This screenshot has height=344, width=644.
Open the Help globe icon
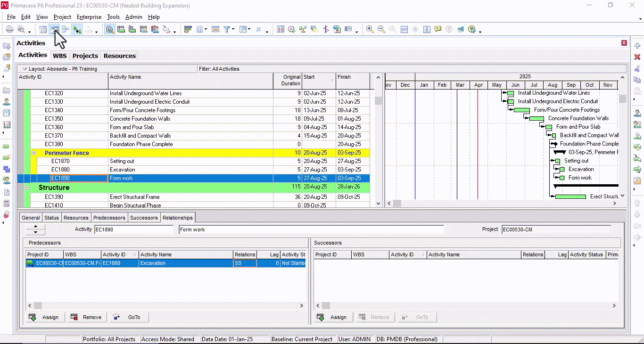tap(472, 29)
